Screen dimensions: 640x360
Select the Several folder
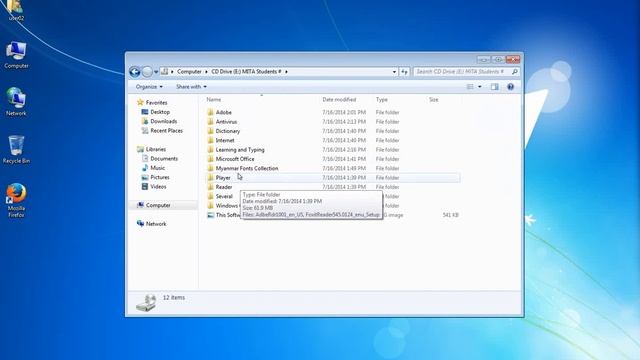224,196
